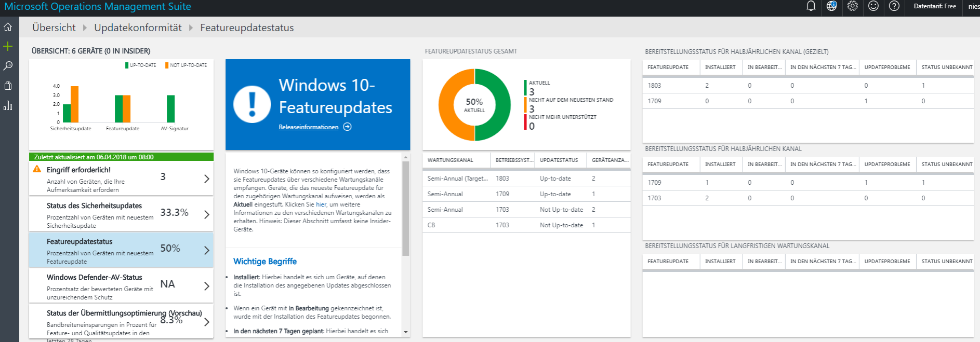
Task: Click the arrow circle next to Releaseinformationen
Action: (x=347, y=127)
